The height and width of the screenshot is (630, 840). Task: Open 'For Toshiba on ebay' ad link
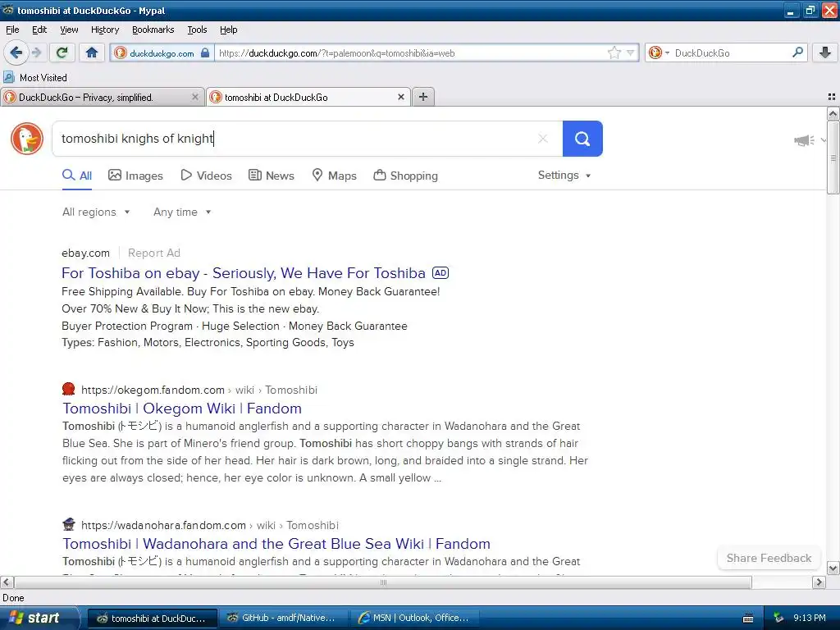tap(243, 273)
